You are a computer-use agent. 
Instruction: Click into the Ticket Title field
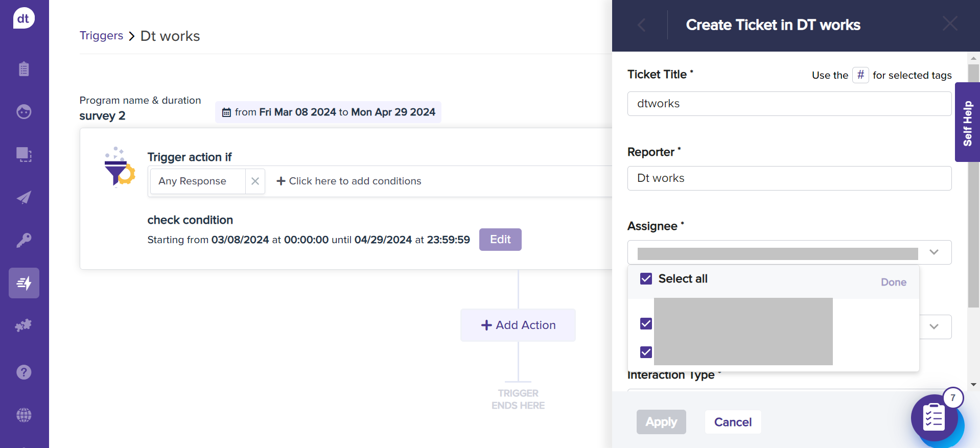789,104
